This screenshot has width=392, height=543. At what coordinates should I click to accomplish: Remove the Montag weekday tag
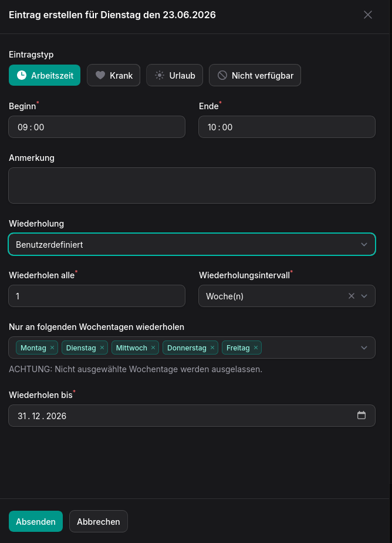coord(52,348)
